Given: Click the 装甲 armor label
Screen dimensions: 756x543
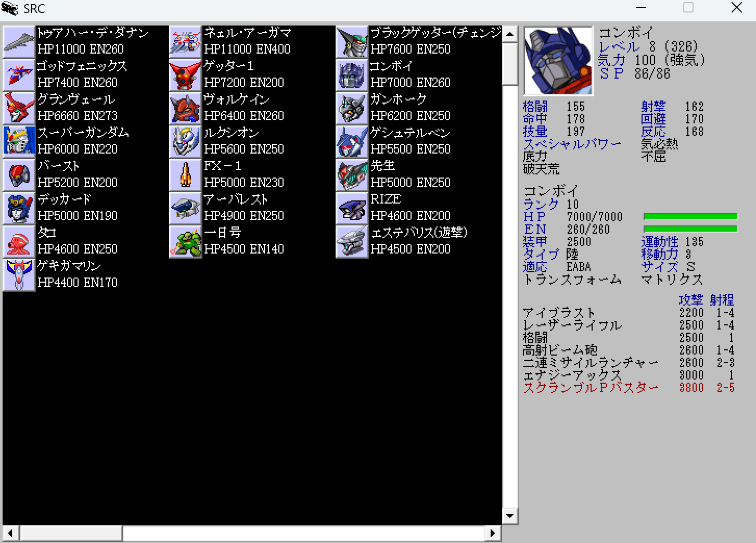Looking at the screenshot, I should [x=535, y=242].
